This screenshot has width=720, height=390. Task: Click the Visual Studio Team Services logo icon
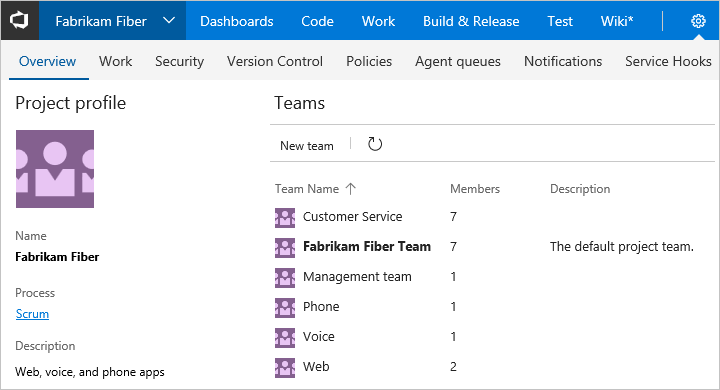pyautogui.click(x=19, y=21)
